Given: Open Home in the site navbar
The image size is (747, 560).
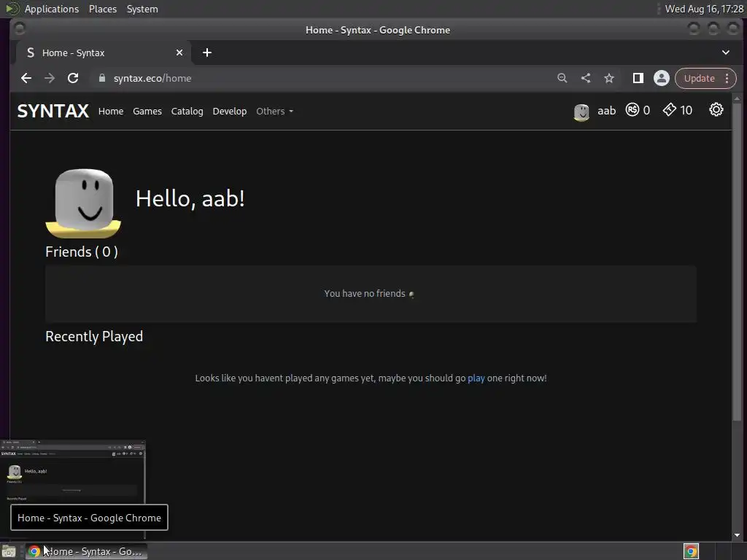Looking at the screenshot, I should (x=111, y=111).
